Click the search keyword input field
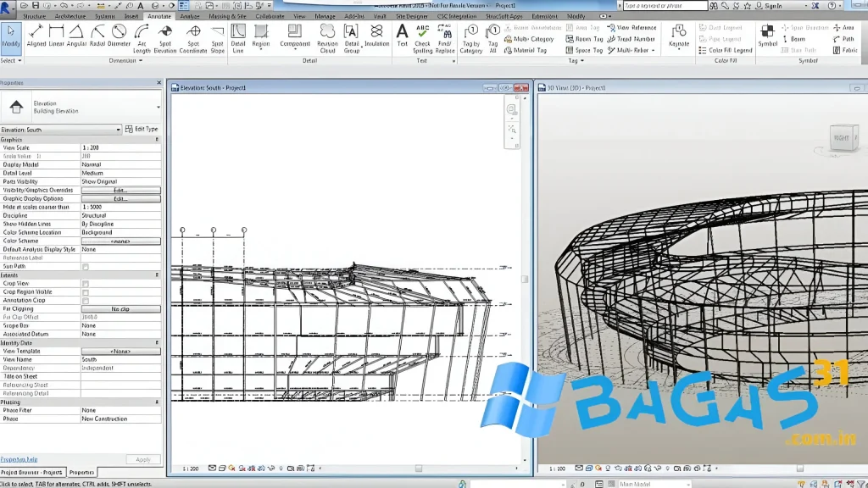The image size is (868, 488). click(x=665, y=6)
